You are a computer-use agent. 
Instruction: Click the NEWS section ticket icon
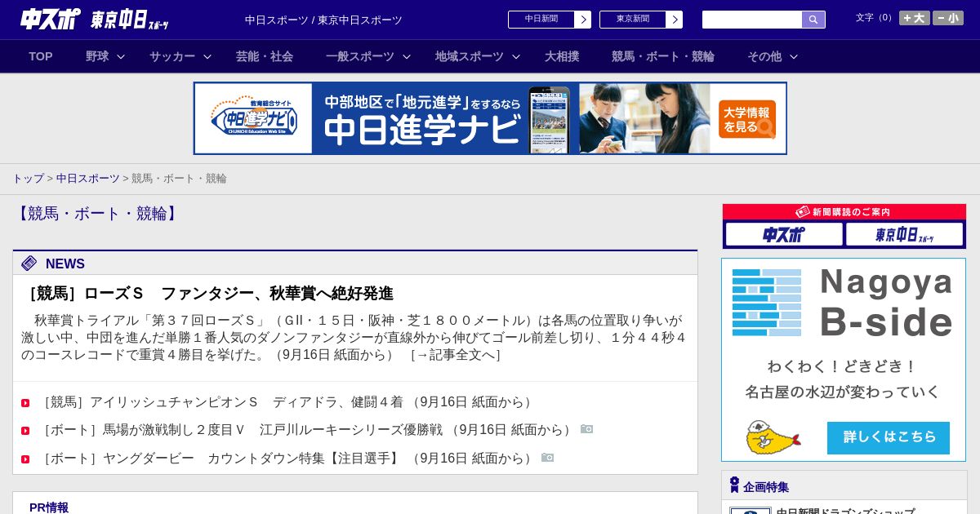(x=29, y=263)
